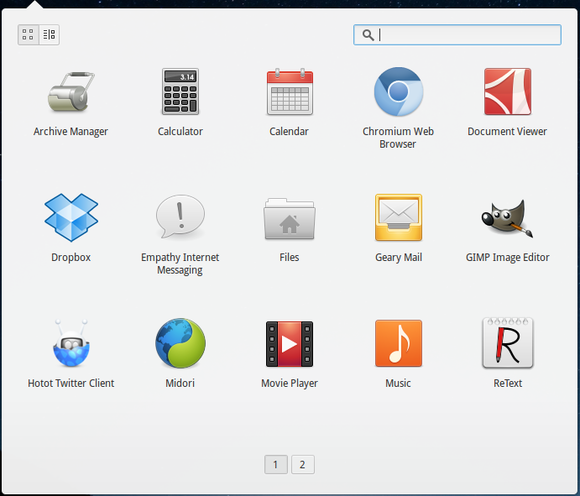This screenshot has height=496, width=580.
Task: Launch the ReText editor icon
Action: (508, 343)
